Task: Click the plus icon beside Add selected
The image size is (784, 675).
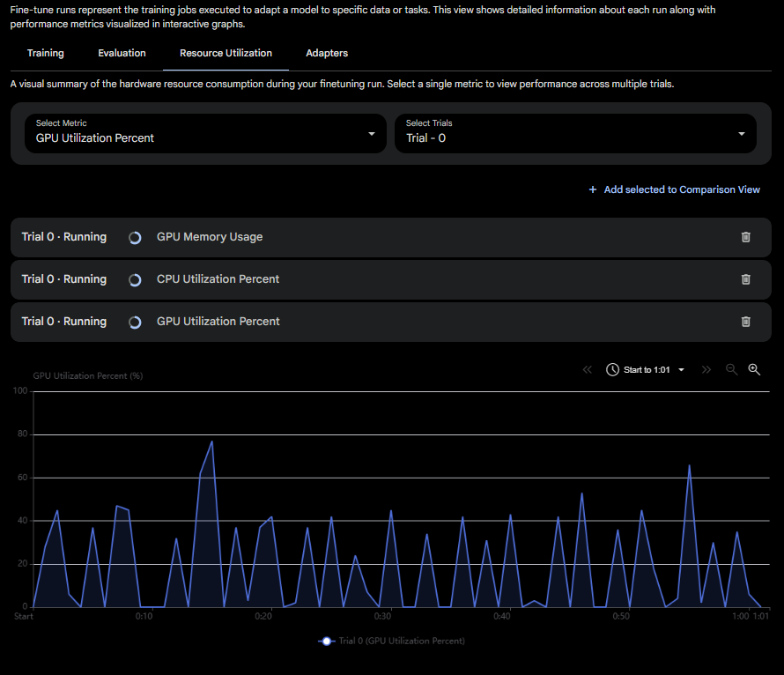Action: pos(593,189)
